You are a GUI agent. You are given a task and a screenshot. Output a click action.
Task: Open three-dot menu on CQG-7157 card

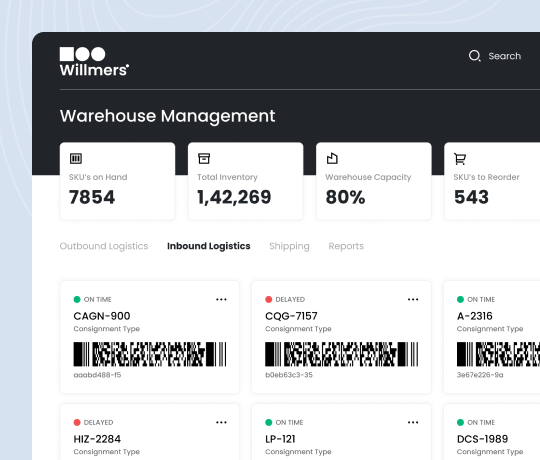[413, 300]
